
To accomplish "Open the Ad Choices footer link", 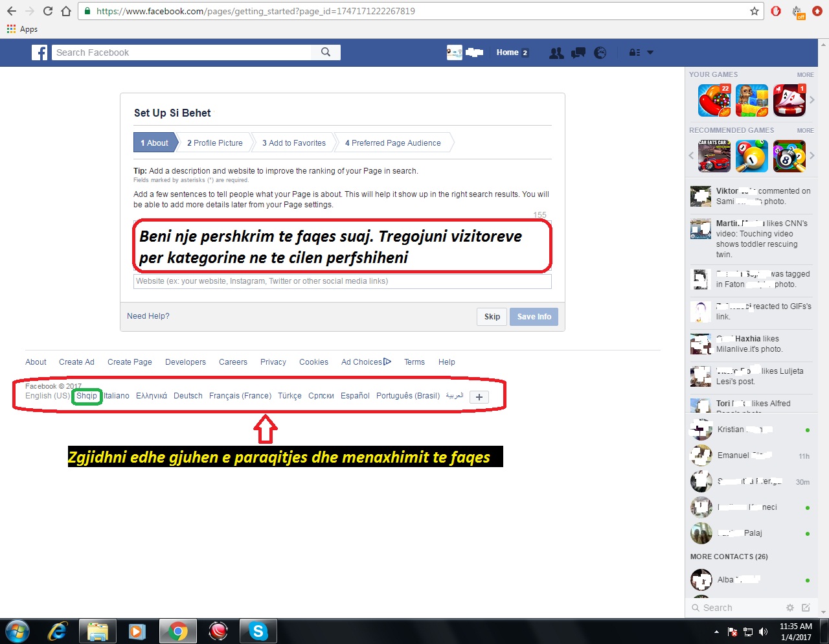I will click(x=366, y=362).
